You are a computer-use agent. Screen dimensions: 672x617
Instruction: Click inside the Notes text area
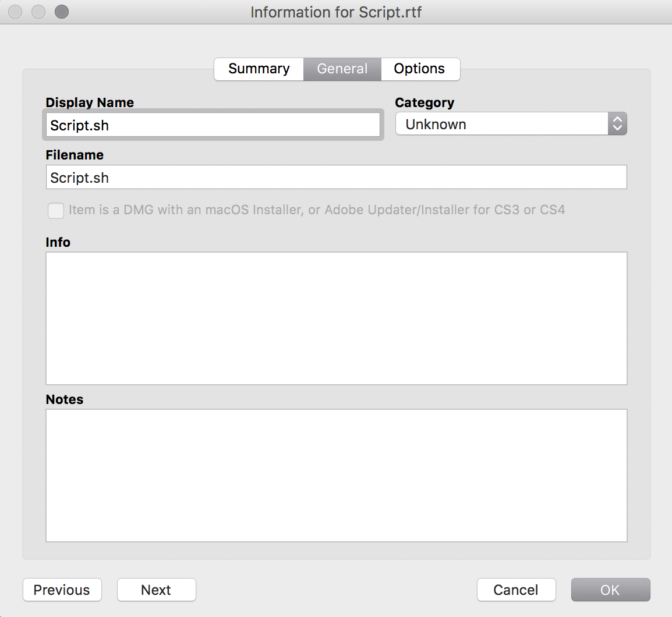tap(337, 476)
